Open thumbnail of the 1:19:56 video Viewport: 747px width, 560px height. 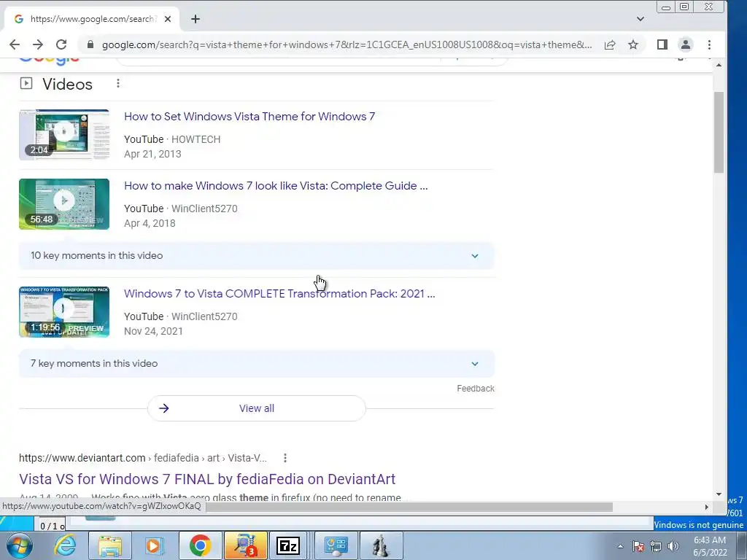point(64,312)
